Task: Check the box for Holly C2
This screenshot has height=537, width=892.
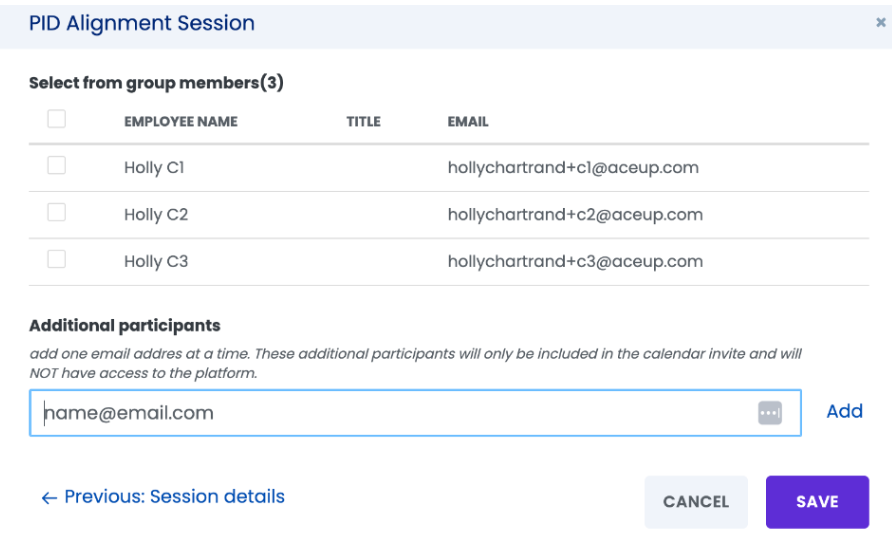Action: (56, 212)
